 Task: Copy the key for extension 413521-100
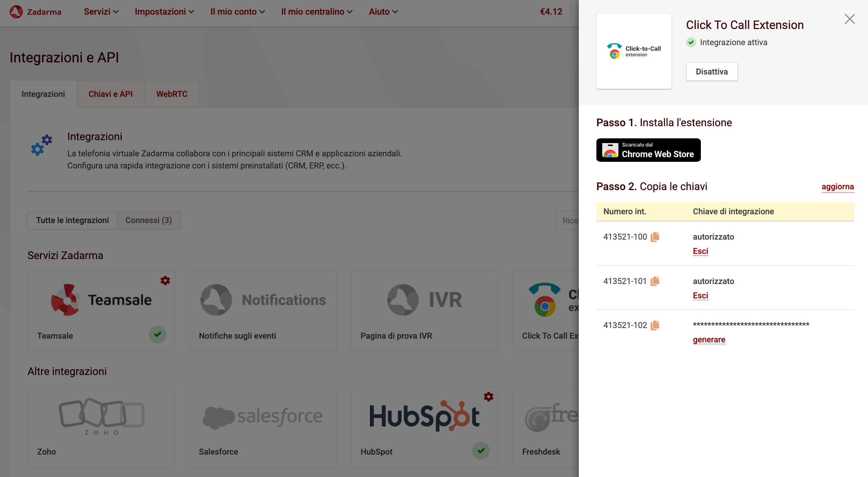click(655, 237)
